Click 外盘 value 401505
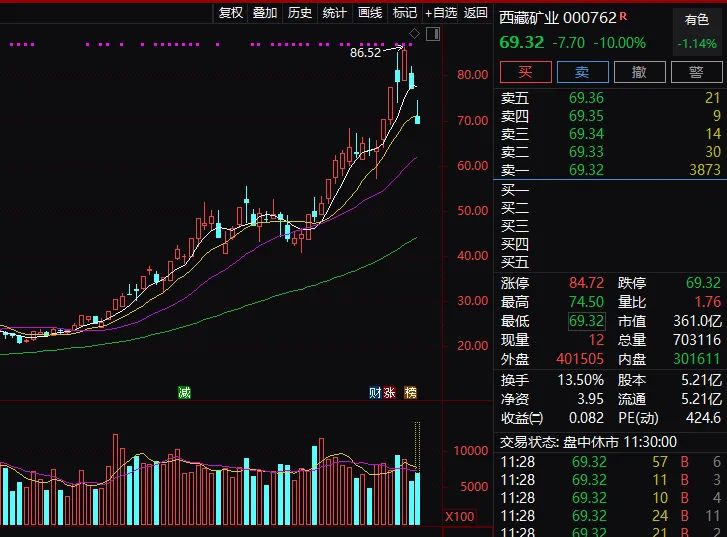 click(580, 359)
